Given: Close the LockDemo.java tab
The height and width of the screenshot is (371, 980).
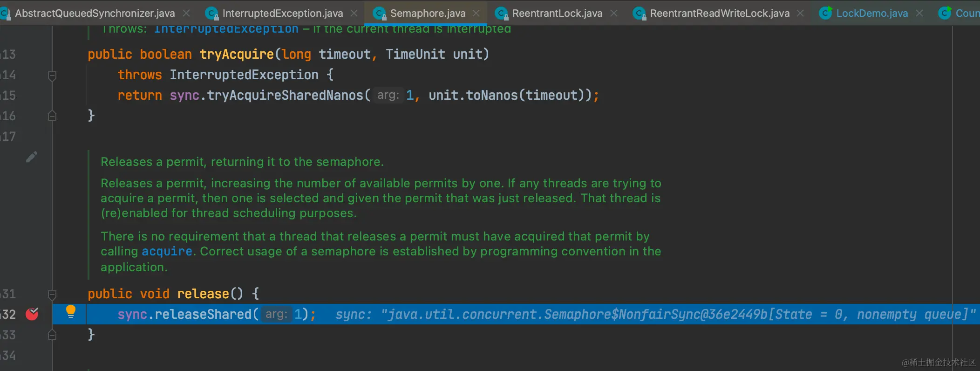Looking at the screenshot, I should tap(919, 13).
